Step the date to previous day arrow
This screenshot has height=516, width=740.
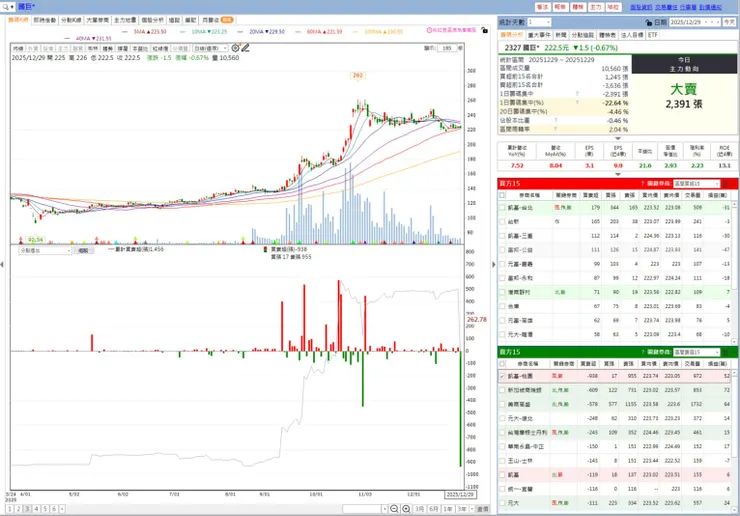tap(706, 22)
